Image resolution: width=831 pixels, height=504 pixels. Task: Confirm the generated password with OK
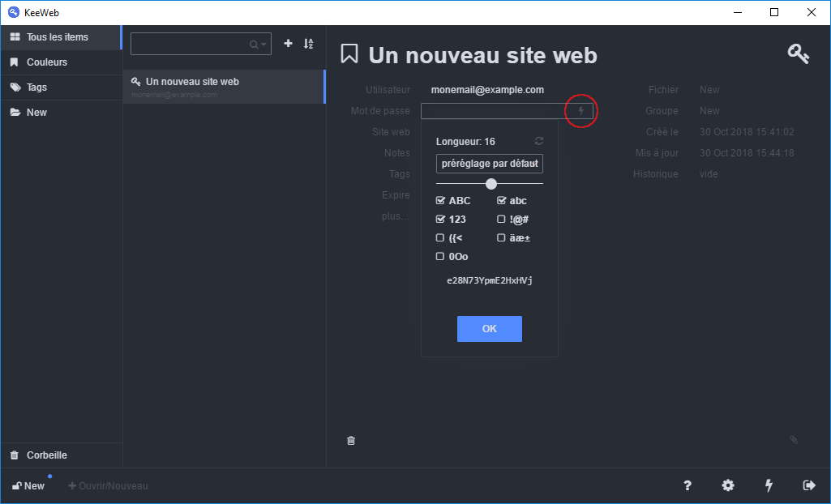489,328
